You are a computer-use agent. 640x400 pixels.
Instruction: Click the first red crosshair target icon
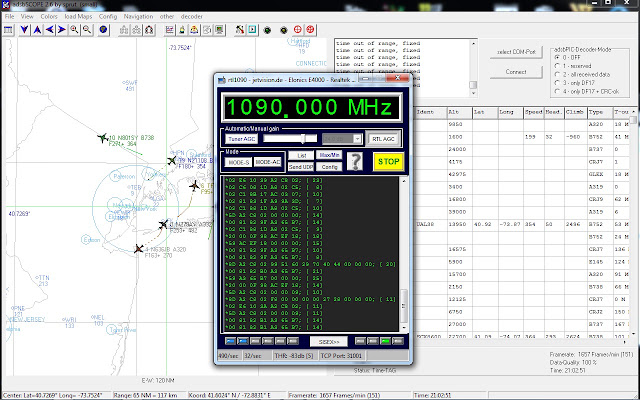coord(298,30)
